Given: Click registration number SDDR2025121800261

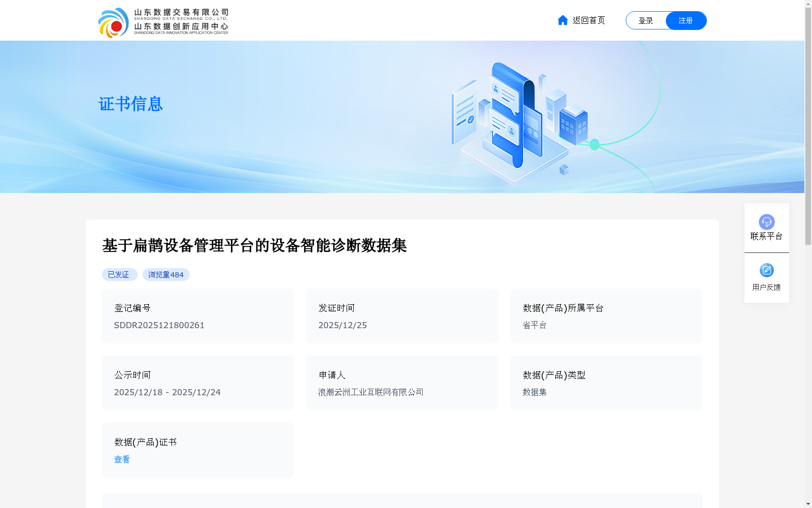Looking at the screenshot, I should point(159,325).
